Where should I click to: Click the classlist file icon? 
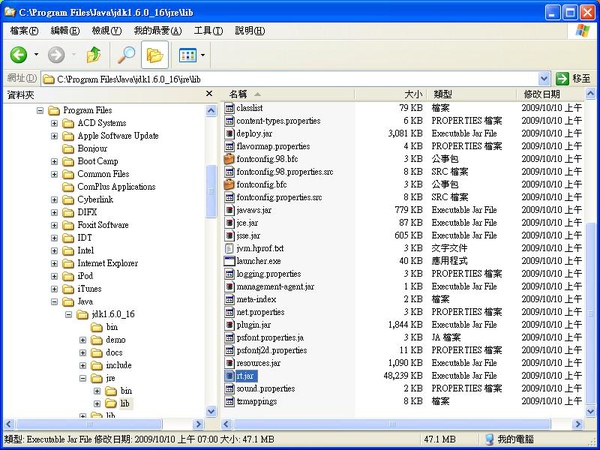pos(229,108)
